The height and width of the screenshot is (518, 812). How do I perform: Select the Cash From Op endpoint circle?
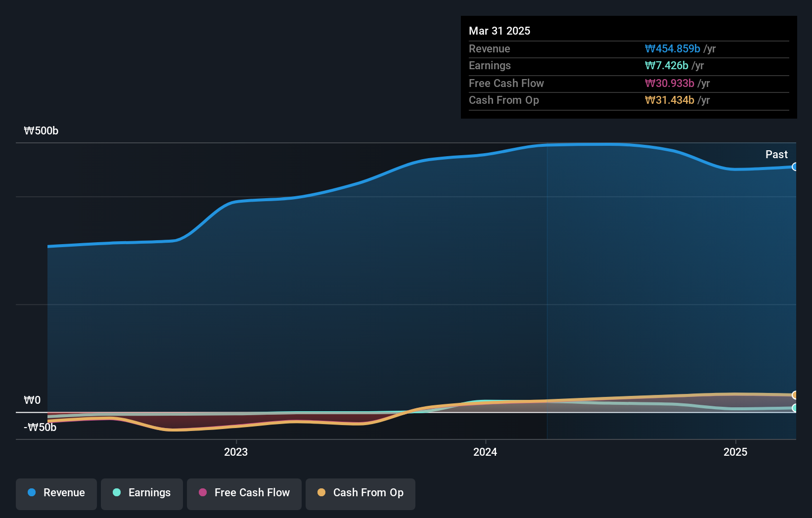pos(795,395)
